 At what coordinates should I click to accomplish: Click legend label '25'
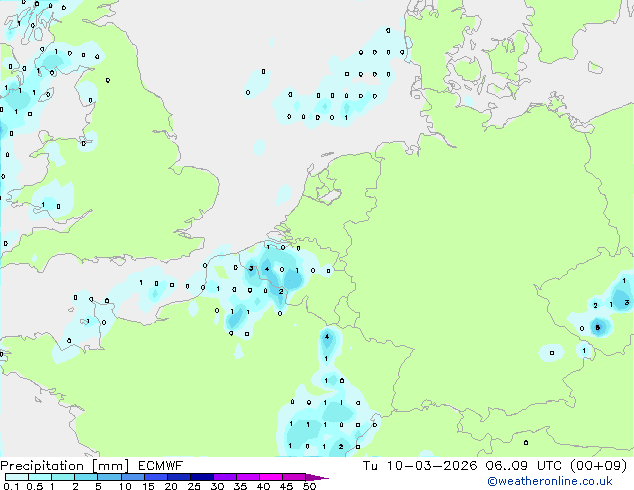click(x=194, y=486)
